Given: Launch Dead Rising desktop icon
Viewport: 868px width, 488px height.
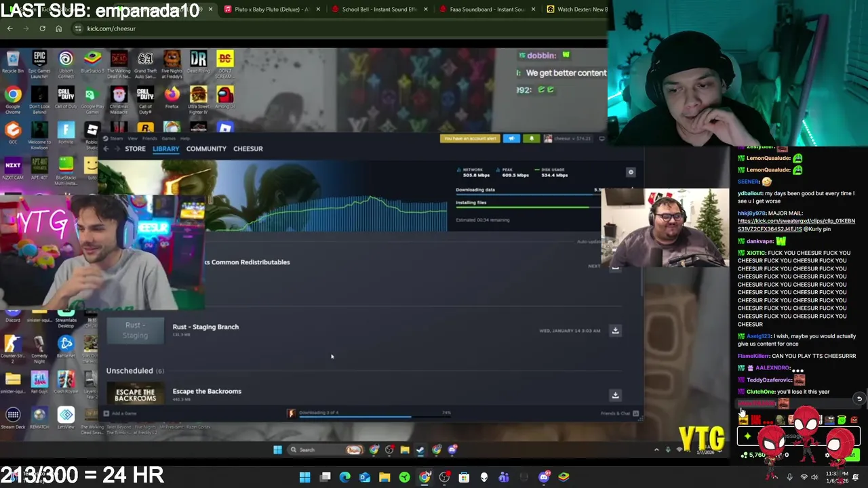Looking at the screenshot, I should 198,61.
